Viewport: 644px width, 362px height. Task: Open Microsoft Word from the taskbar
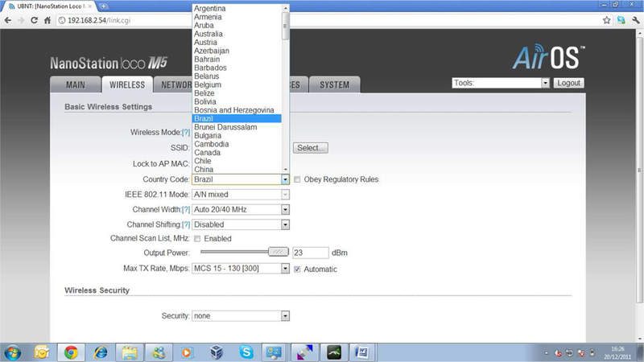pyautogui.click(x=361, y=352)
